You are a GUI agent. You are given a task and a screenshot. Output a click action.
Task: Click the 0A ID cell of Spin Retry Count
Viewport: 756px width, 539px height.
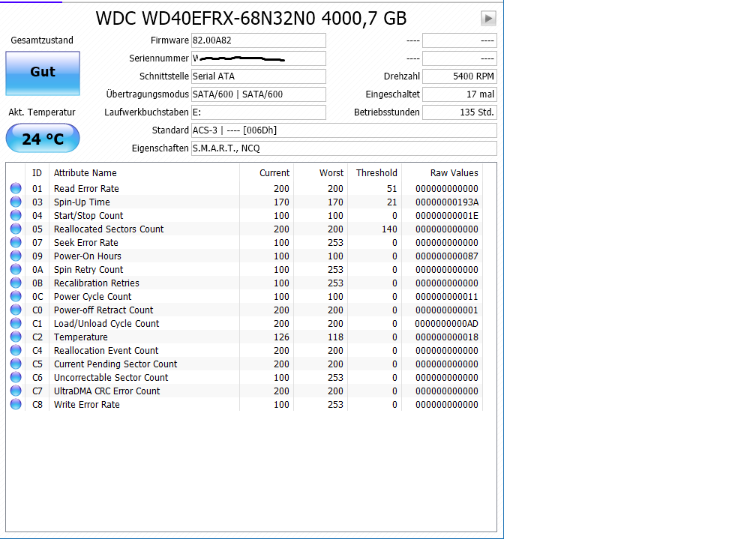tap(37, 270)
